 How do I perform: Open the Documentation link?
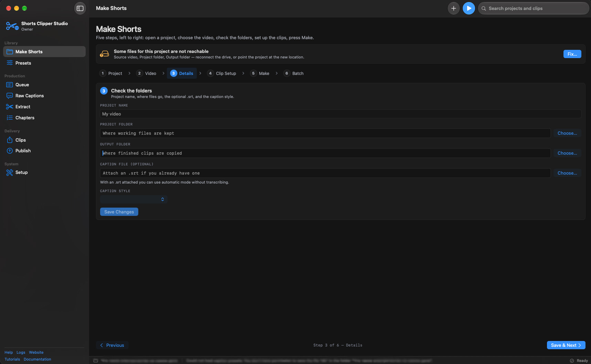pos(37,359)
